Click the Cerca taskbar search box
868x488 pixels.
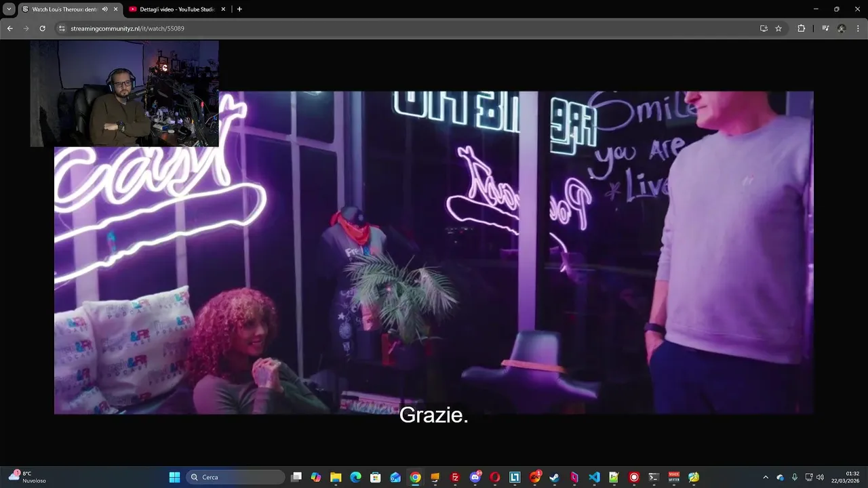click(235, 477)
